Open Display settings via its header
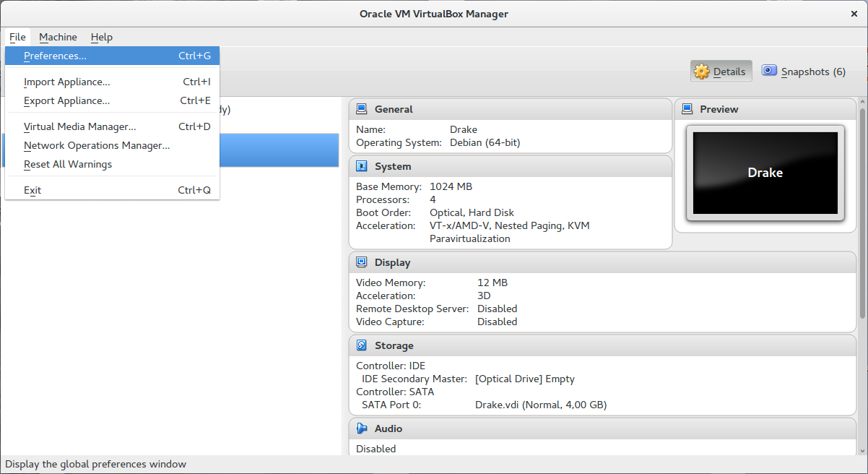Viewport: 868px width, 474px height. 602,262
